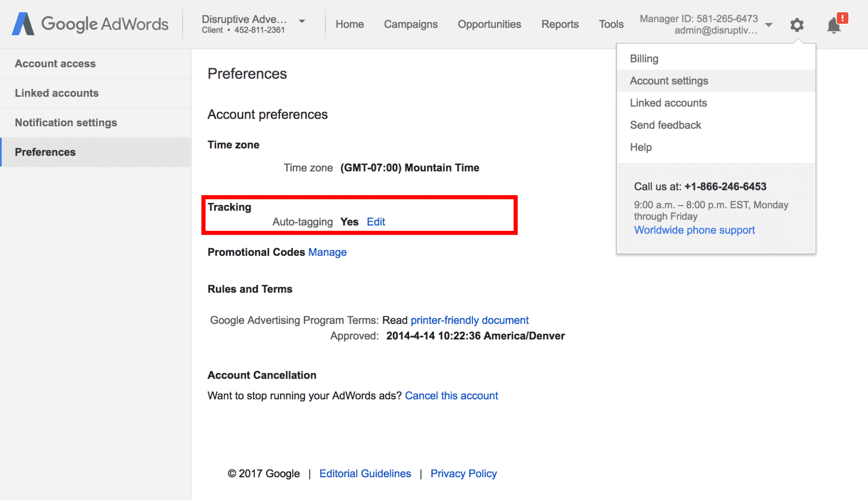Click Notification settings in sidebar
The image size is (868, 501).
click(x=66, y=123)
